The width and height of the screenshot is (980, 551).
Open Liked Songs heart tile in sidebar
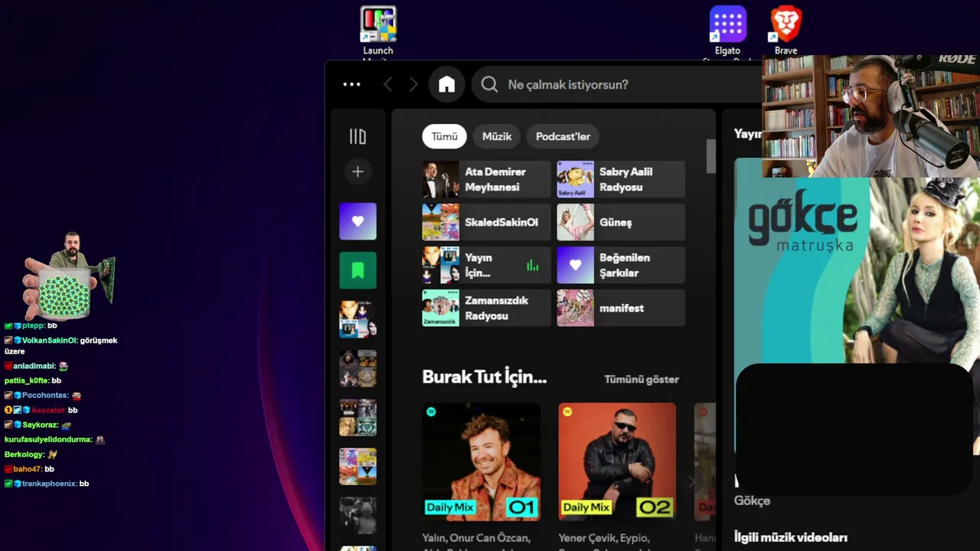(358, 221)
